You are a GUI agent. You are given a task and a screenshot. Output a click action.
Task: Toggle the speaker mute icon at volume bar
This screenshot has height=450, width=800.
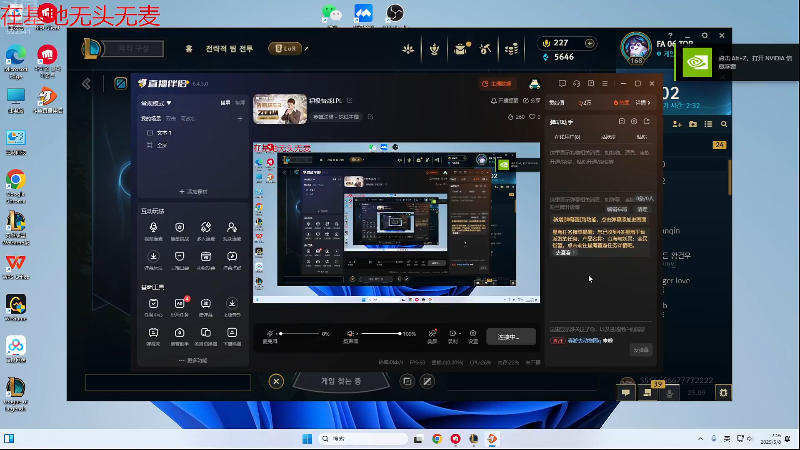(351, 333)
